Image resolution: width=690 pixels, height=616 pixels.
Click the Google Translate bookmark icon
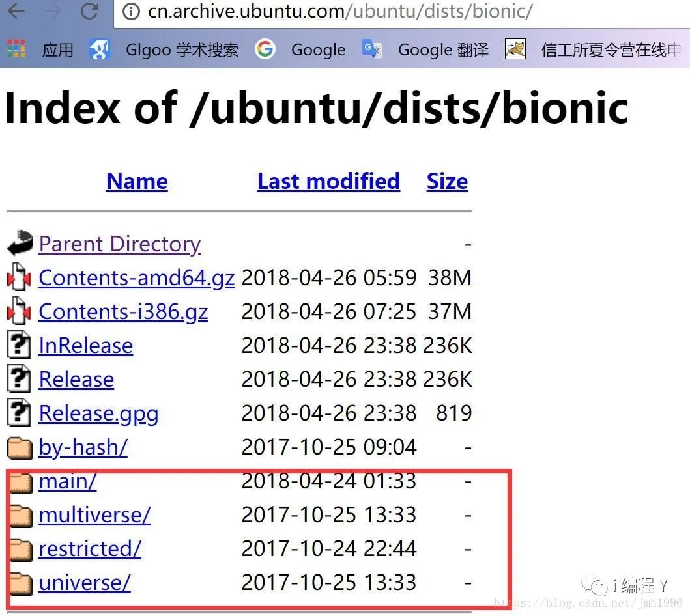tap(372, 49)
